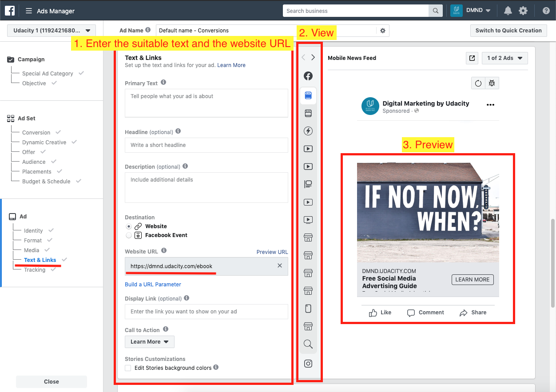Open Budget & Schedule in Ad Set

click(46, 181)
